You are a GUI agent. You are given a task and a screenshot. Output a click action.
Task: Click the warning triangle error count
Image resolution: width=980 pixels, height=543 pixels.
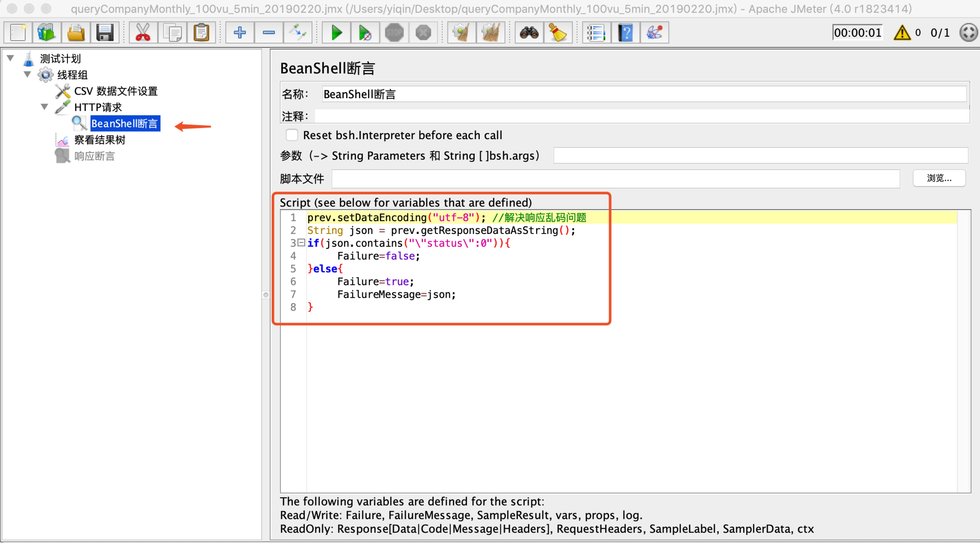click(x=902, y=33)
